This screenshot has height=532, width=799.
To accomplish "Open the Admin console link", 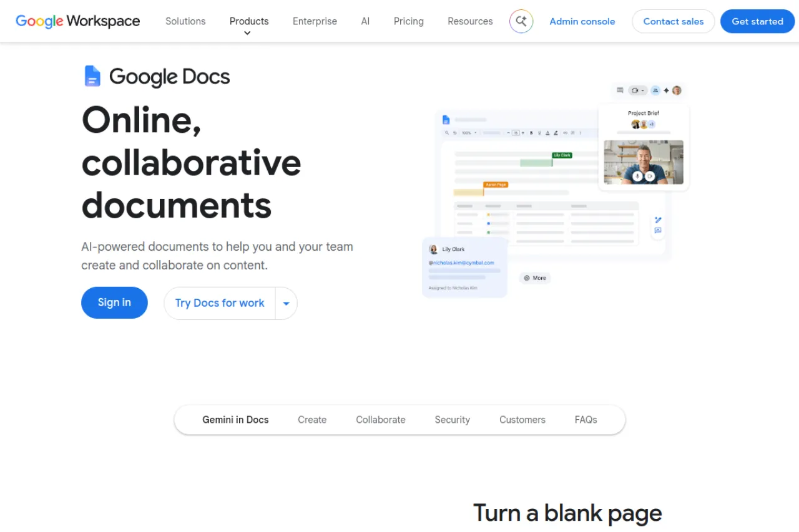I will pos(582,21).
